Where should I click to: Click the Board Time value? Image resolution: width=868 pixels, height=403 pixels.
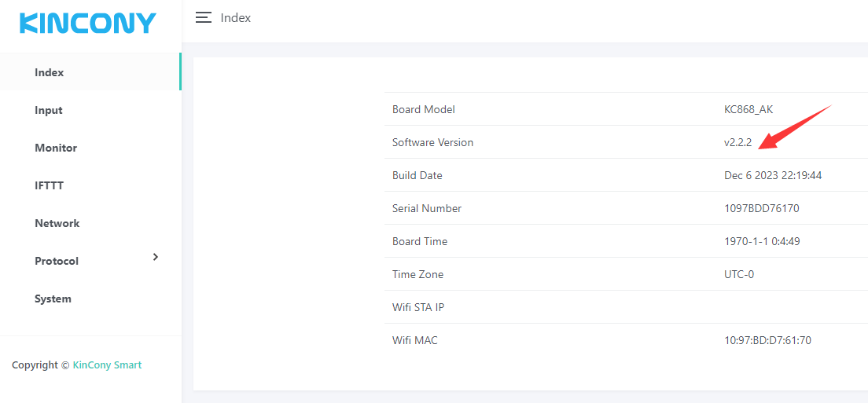(x=762, y=241)
